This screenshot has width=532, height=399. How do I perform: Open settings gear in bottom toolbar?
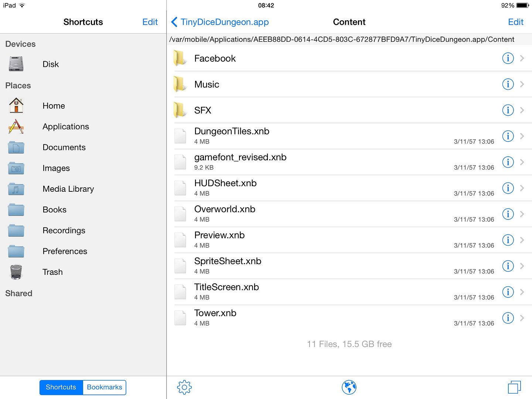184,387
